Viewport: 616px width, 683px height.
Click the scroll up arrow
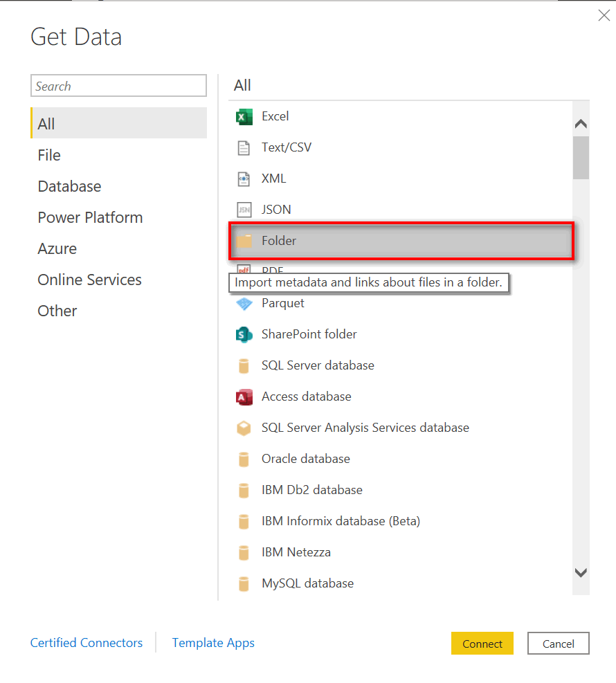point(581,124)
